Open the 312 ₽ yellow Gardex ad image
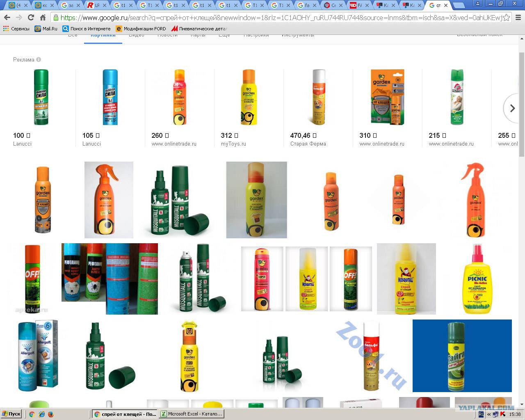The image size is (525, 420). (249, 97)
